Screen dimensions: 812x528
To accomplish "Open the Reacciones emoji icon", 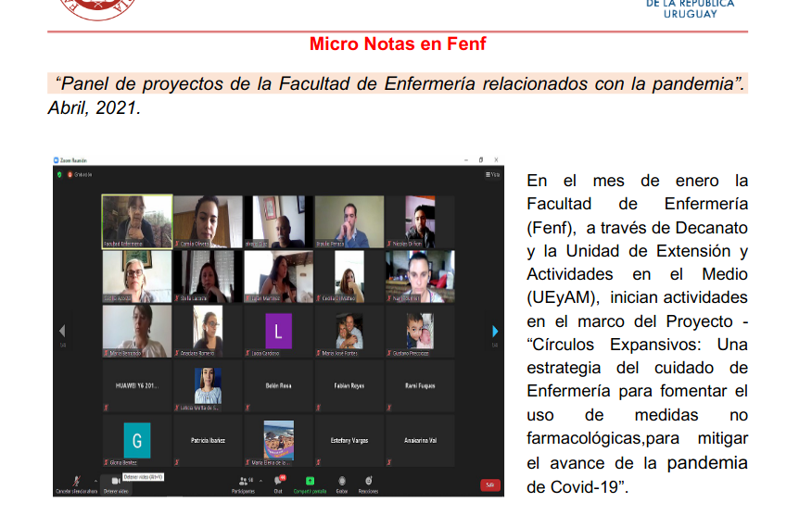I will [368, 481].
